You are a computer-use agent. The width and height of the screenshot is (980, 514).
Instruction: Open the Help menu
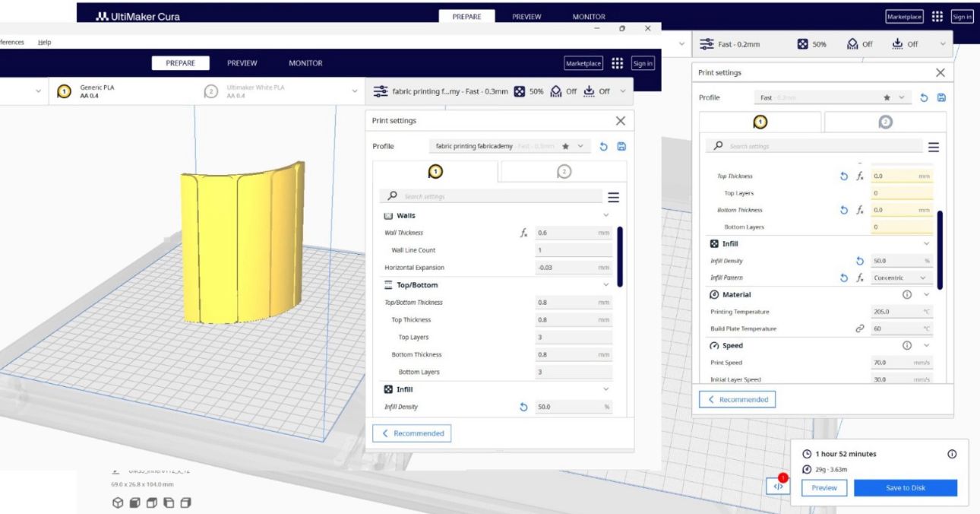coord(44,43)
